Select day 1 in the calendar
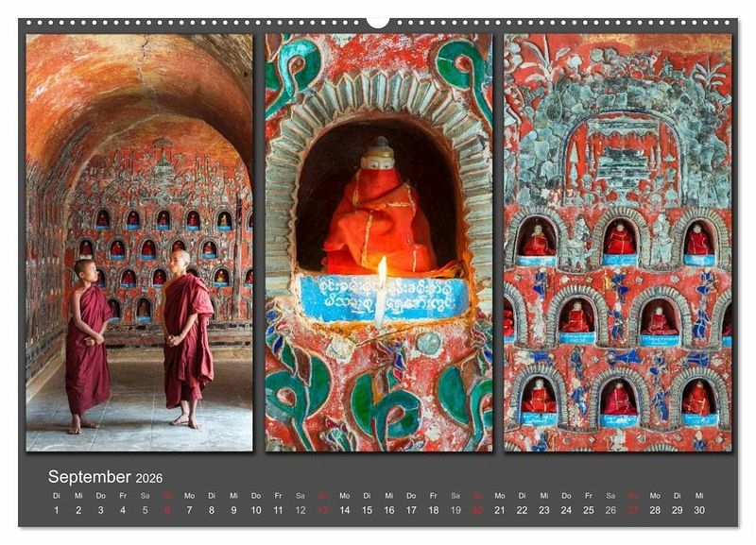This screenshot has height=545, width=756. [56, 510]
